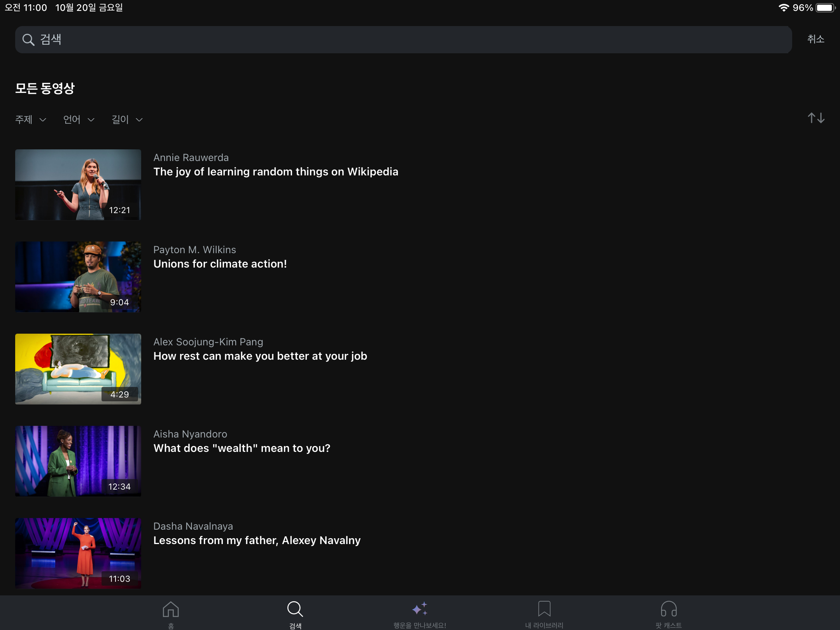Open the headphones podcast icon
840x630 pixels.
[668, 609]
